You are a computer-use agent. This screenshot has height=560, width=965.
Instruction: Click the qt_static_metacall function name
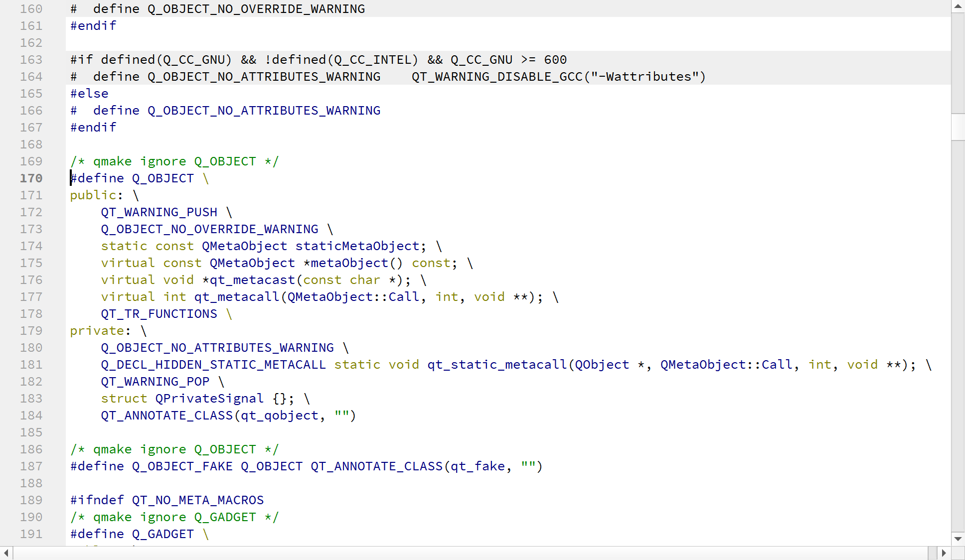[497, 365]
